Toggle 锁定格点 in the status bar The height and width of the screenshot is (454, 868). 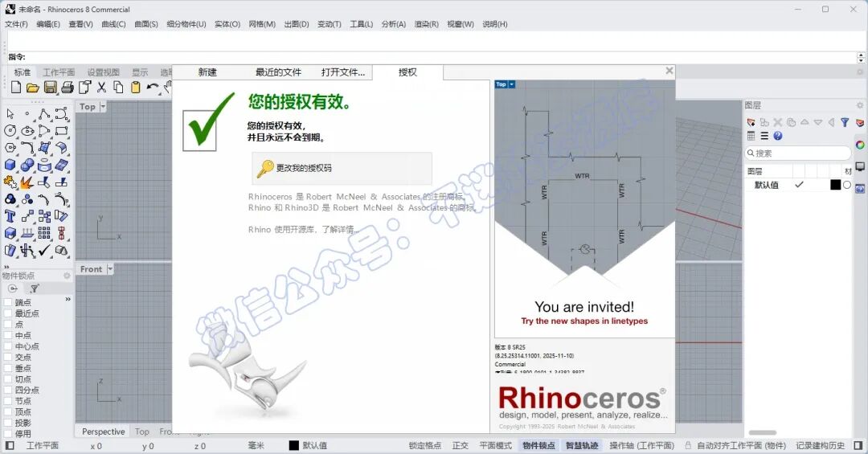pyautogui.click(x=424, y=445)
